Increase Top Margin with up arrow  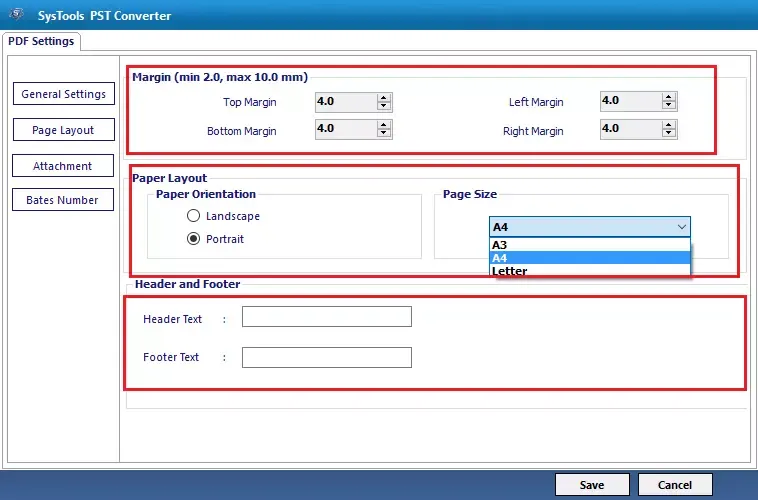(x=384, y=98)
